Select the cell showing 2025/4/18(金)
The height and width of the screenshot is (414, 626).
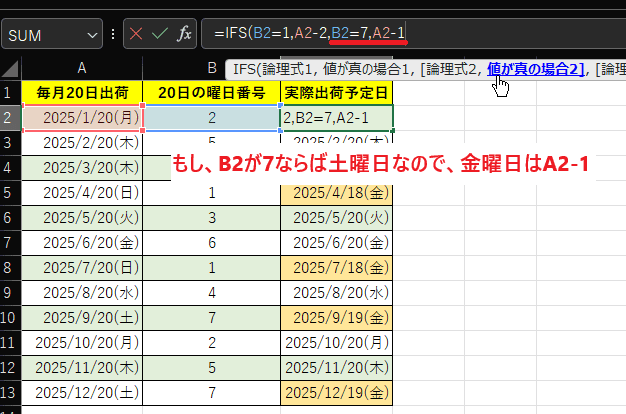pos(337,191)
